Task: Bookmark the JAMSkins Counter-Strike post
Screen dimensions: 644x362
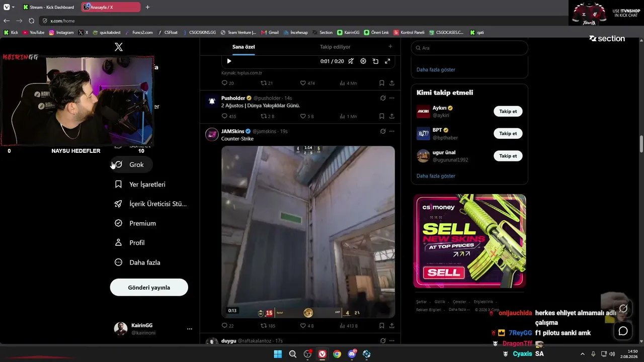Action: tap(382, 326)
